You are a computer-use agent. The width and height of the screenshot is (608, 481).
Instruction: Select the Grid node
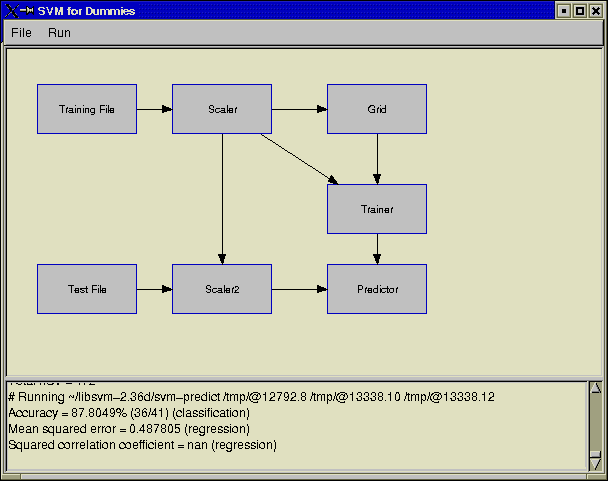377,109
